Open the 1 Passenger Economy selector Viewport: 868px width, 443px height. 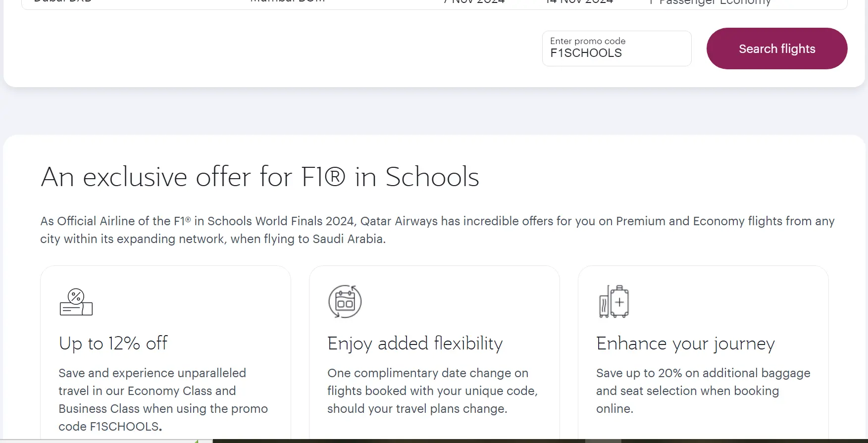click(x=709, y=3)
